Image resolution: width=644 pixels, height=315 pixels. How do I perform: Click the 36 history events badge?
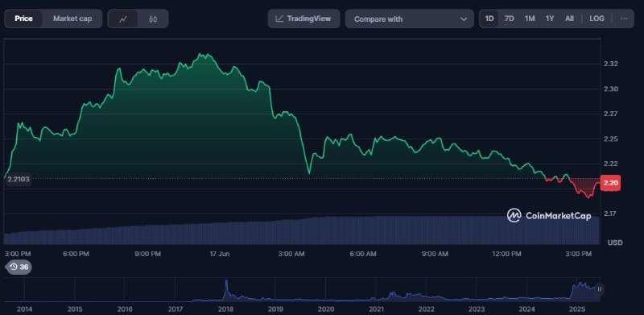pos(19,267)
